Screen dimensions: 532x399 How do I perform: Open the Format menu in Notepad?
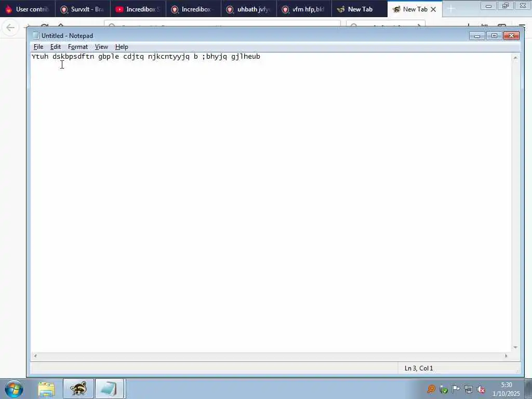78,47
